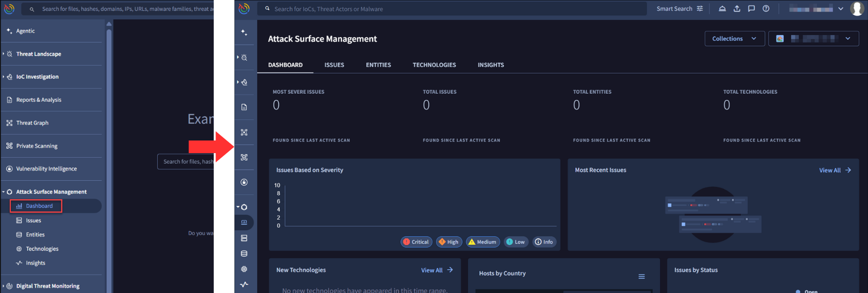Click the Agentic sparkle icon in collapsed sidebar
This screenshot has width=868, height=293.
(244, 33)
